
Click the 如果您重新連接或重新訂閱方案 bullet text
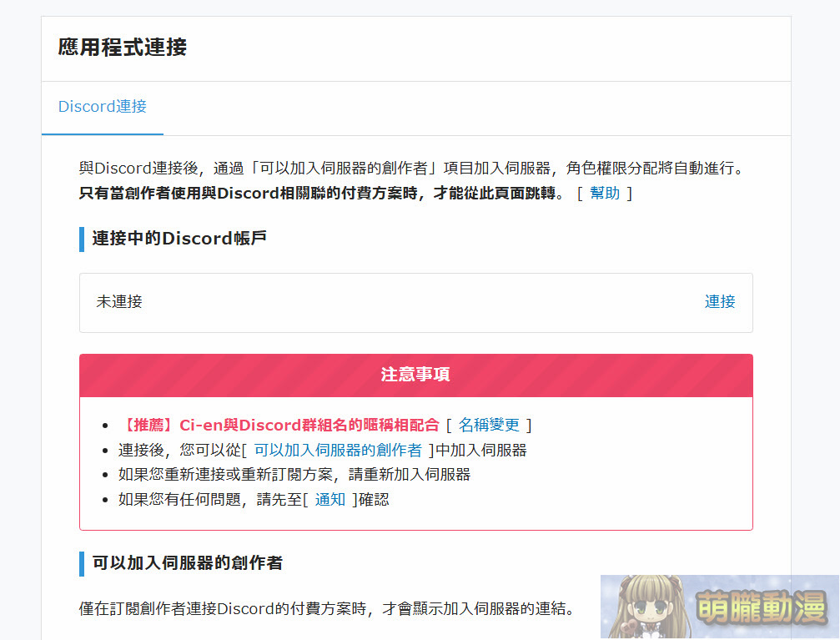pyautogui.click(x=294, y=475)
